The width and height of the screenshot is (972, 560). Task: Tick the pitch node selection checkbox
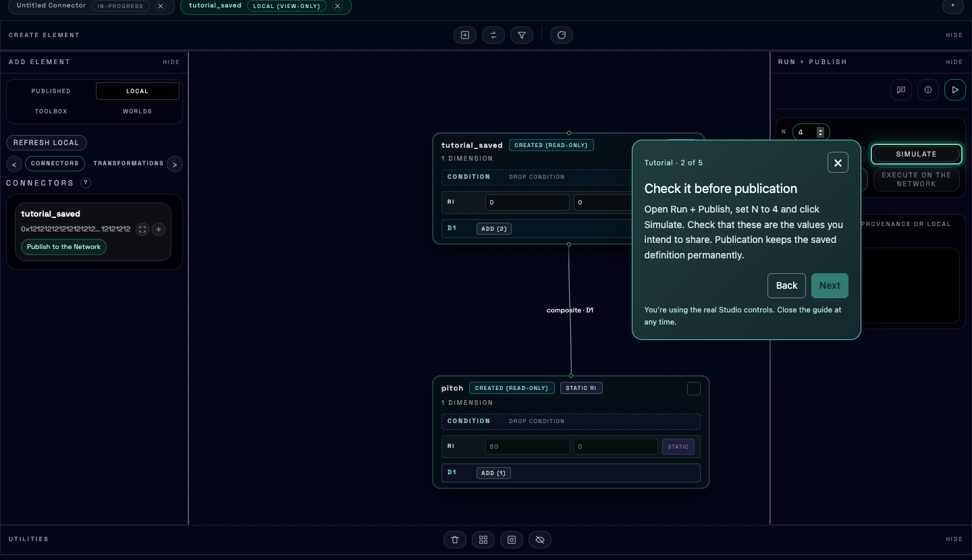[694, 389]
